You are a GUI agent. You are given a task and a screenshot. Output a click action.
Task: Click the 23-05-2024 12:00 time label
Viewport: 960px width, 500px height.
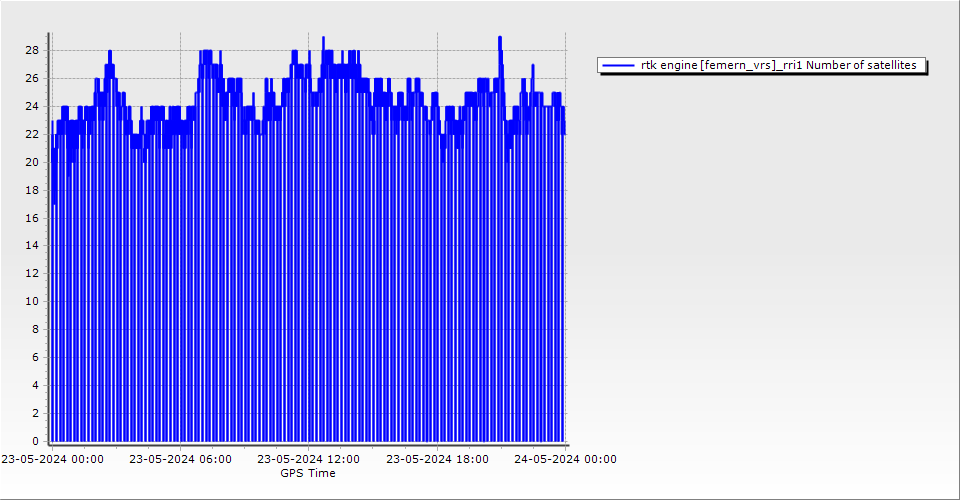(309, 460)
